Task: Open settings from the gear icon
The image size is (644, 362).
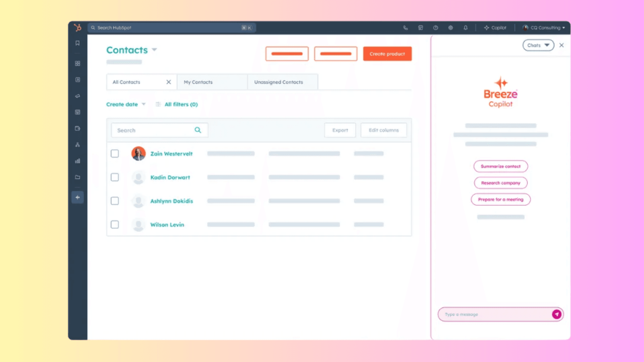Action: pos(450,27)
